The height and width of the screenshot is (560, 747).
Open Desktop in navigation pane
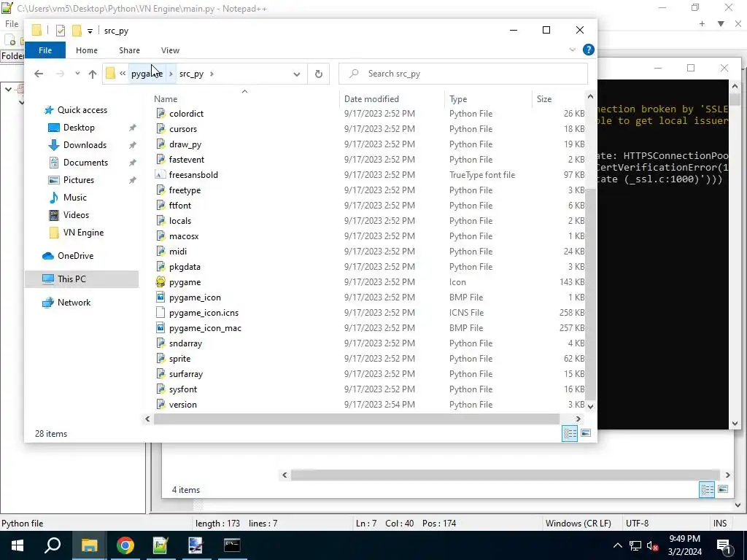(x=79, y=128)
